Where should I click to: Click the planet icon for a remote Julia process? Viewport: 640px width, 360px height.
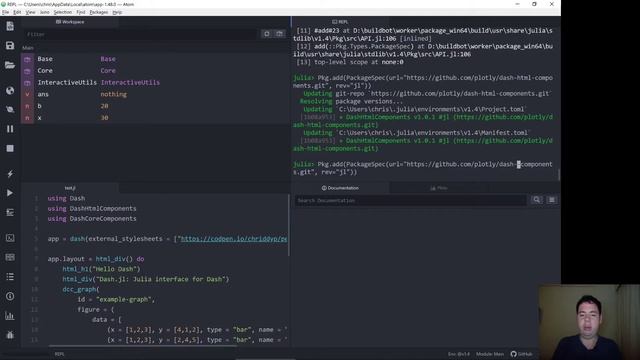point(10,109)
